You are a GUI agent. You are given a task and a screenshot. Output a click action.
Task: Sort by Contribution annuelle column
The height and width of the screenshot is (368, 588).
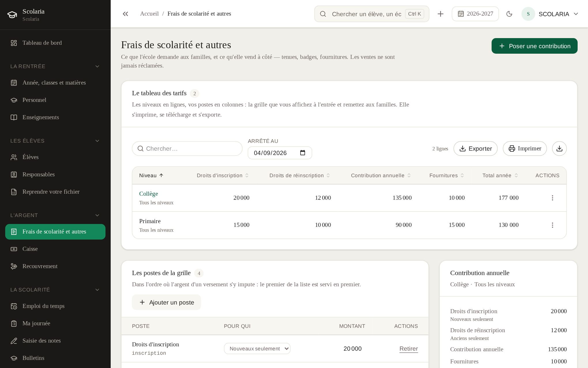pos(381,175)
